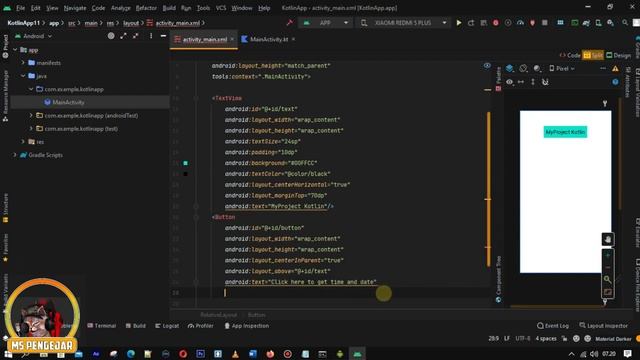Open the Logcat tool window

coord(167,326)
